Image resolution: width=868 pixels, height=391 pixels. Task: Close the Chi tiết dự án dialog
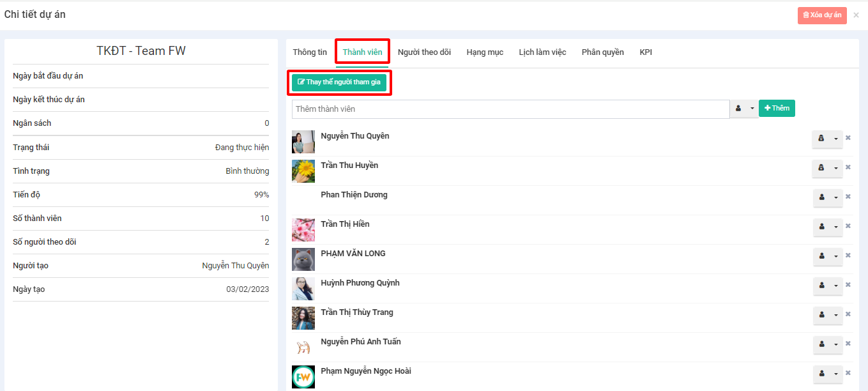(x=856, y=15)
